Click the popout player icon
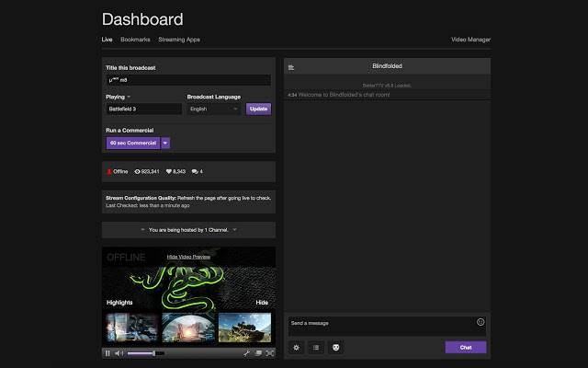 point(258,352)
